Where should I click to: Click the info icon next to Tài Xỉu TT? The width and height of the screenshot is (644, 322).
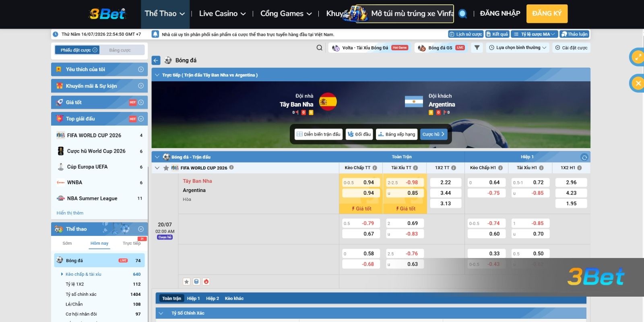point(415,168)
